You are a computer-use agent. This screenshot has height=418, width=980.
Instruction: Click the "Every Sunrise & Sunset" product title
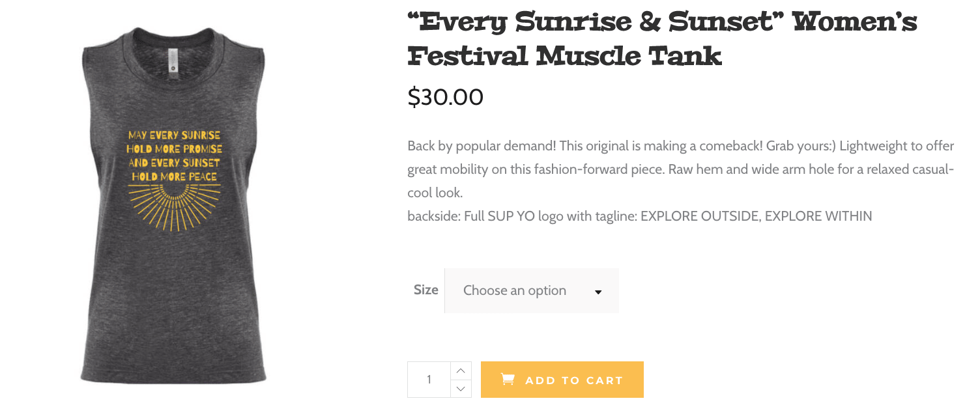[x=662, y=23]
